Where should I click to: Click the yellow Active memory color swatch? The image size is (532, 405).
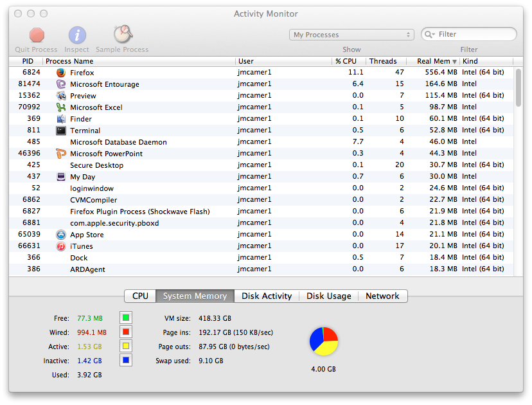(126, 346)
